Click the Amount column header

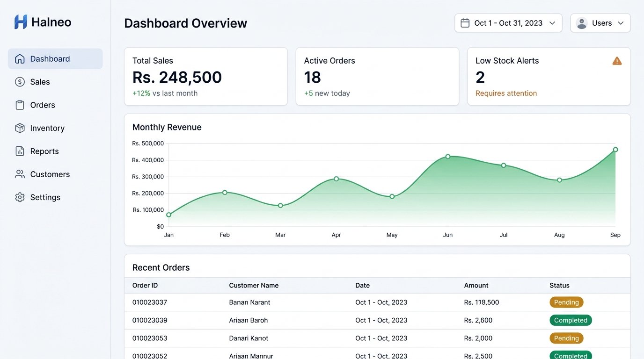[x=476, y=285]
